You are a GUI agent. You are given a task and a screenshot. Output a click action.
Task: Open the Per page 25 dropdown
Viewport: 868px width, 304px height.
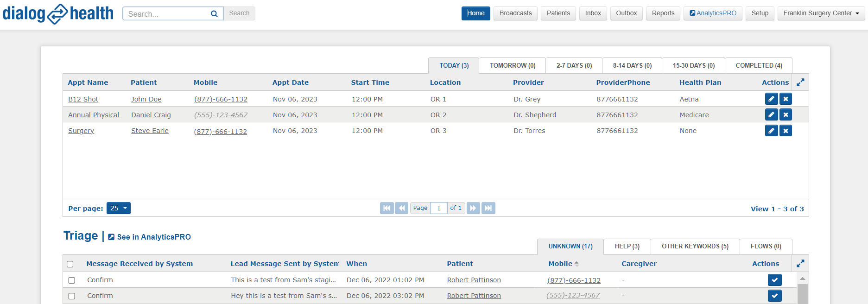click(118, 208)
